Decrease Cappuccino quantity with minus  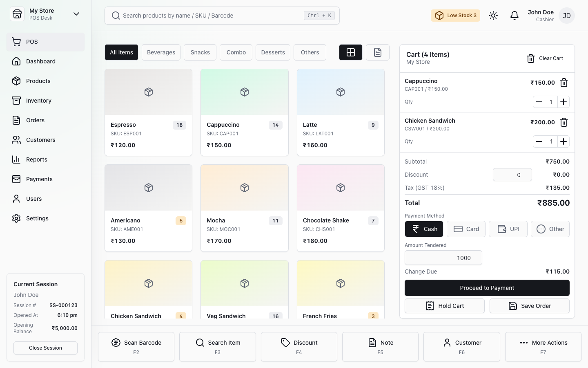tap(539, 102)
